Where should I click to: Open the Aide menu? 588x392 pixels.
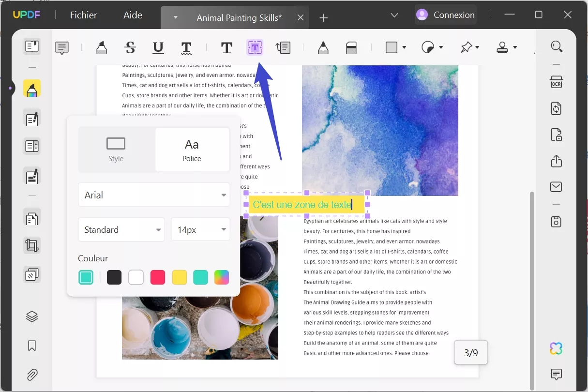click(x=133, y=15)
